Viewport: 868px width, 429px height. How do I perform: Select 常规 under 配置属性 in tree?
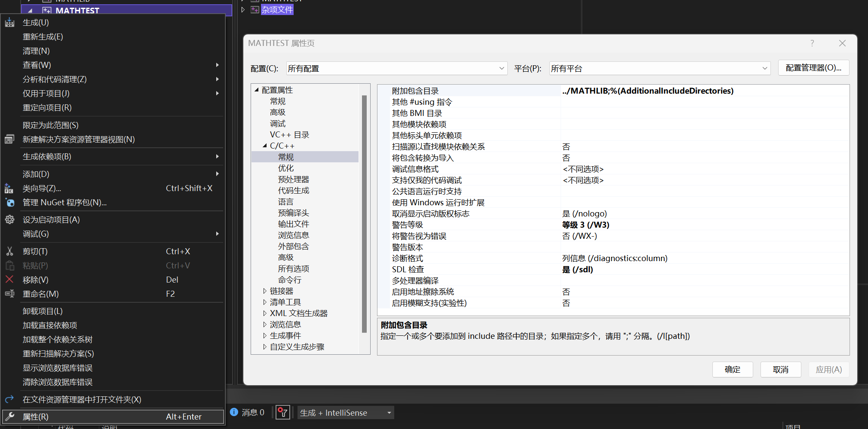point(278,101)
